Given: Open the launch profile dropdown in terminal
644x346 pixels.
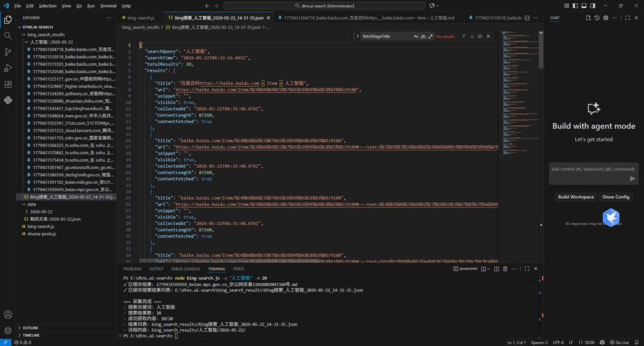Looking at the screenshot, I should pos(488,269).
